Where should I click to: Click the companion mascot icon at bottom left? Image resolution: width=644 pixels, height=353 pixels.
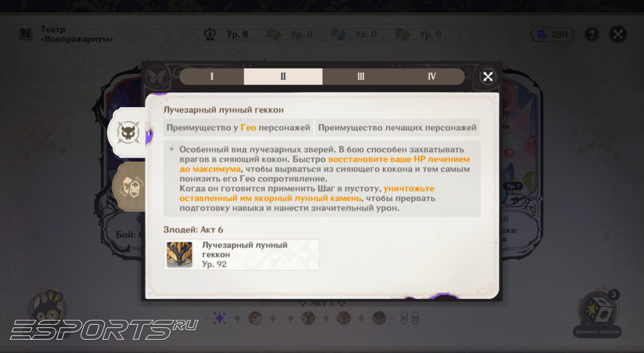point(47,309)
